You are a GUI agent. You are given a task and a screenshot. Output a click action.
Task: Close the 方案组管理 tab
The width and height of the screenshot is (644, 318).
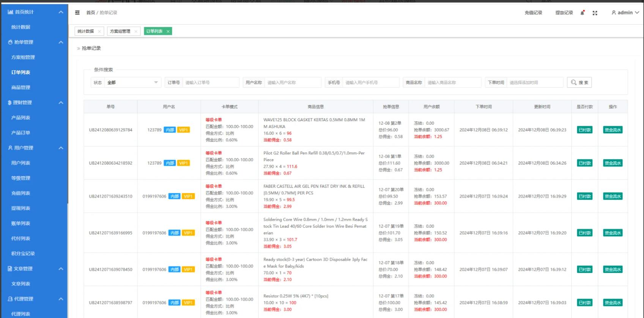click(136, 32)
